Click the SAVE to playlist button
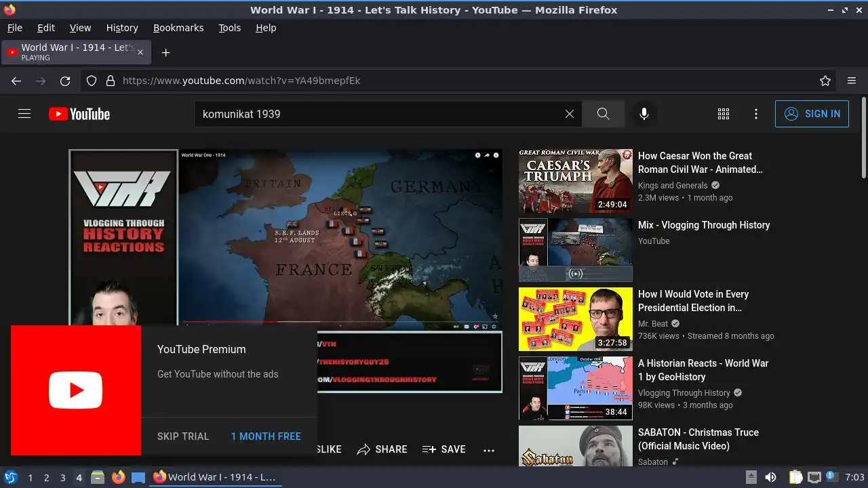The height and width of the screenshot is (488, 868). click(x=444, y=449)
